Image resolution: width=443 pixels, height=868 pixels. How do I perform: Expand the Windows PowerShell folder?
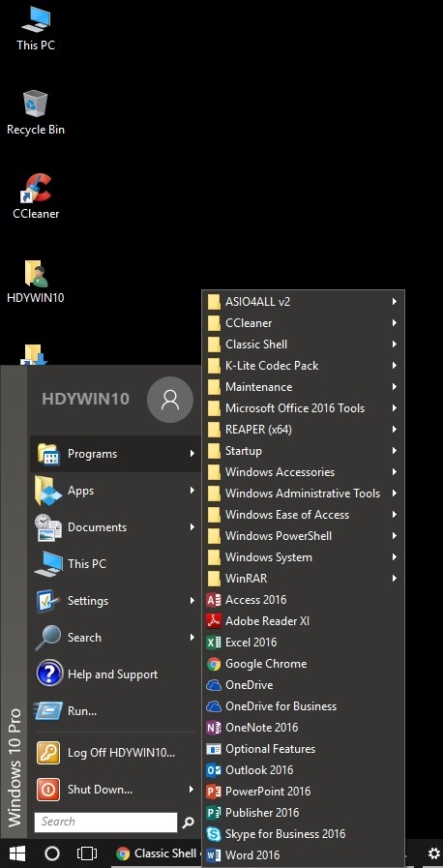[304, 536]
